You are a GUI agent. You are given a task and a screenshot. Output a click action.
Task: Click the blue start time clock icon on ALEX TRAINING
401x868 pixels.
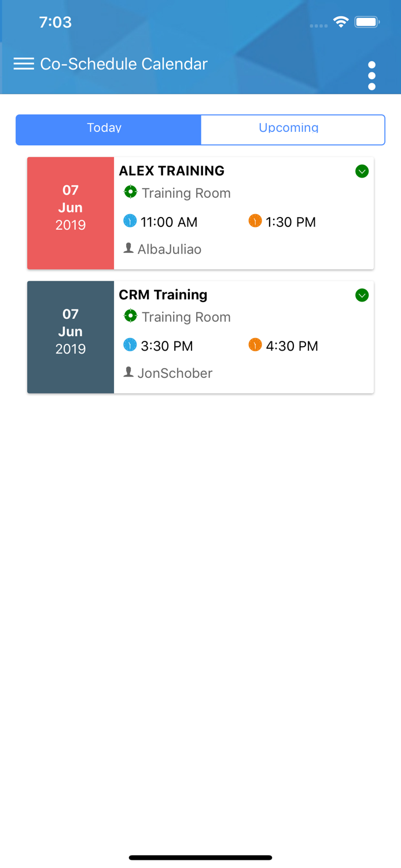[x=130, y=222]
